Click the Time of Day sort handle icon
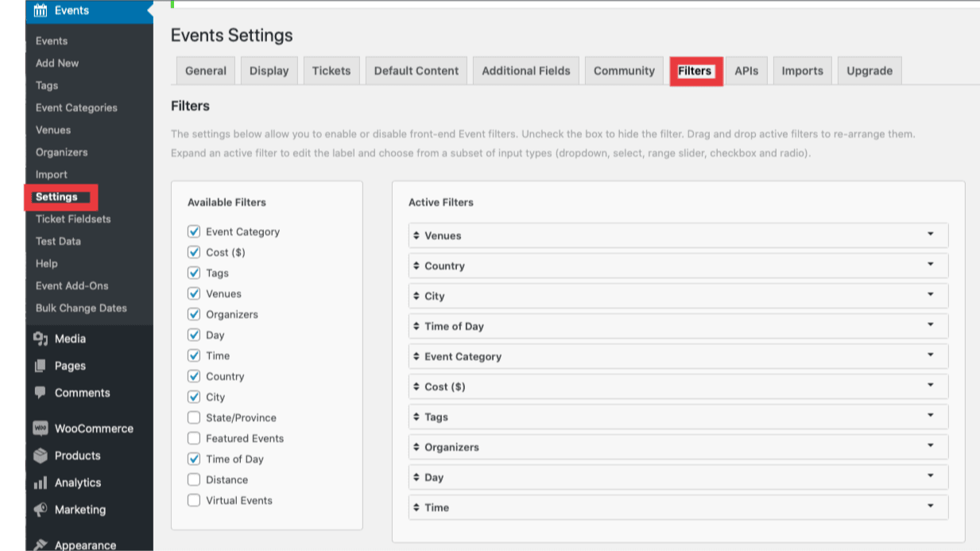The height and width of the screenshot is (551, 980). pyautogui.click(x=416, y=326)
